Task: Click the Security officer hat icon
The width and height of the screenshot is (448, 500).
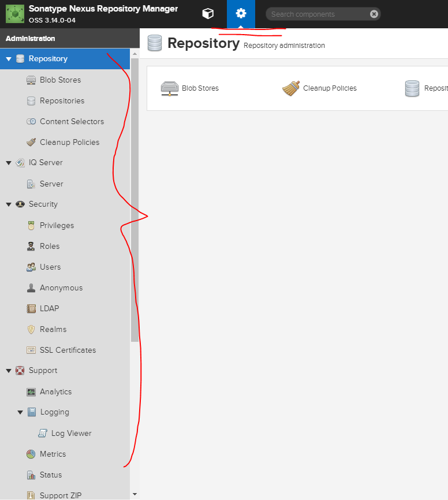Action: tap(20, 204)
